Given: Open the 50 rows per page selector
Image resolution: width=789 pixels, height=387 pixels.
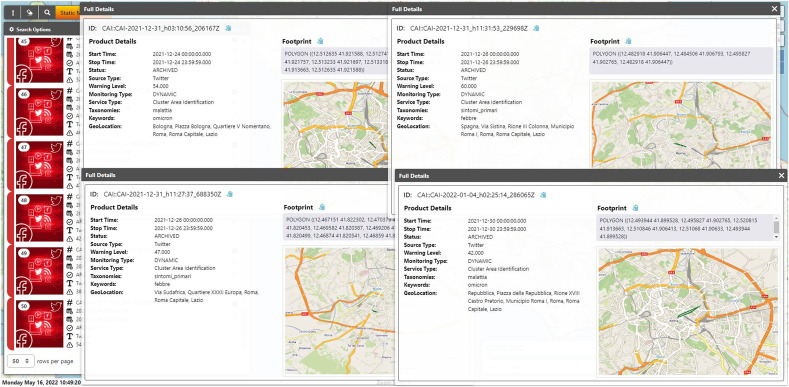Looking at the screenshot, I should click(x=21, y=361).
